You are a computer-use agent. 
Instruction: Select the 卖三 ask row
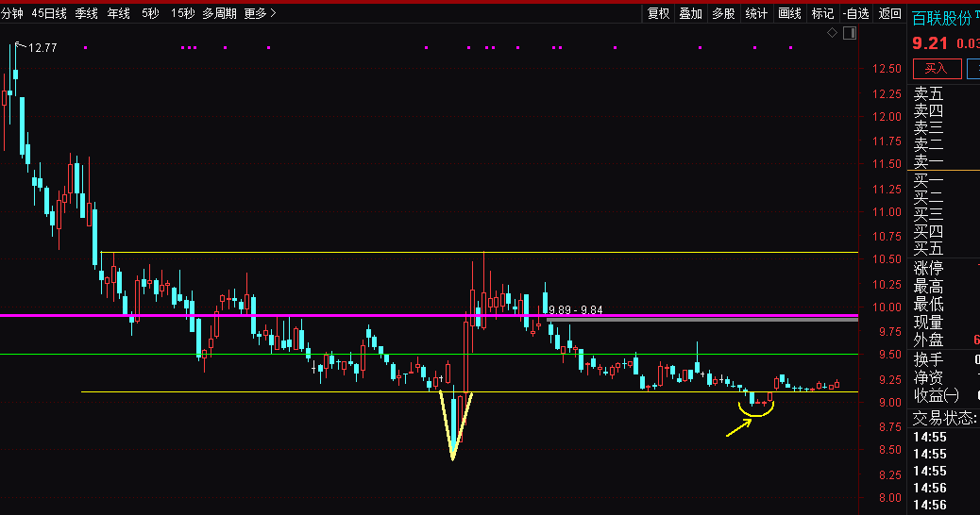coord(928,128)
